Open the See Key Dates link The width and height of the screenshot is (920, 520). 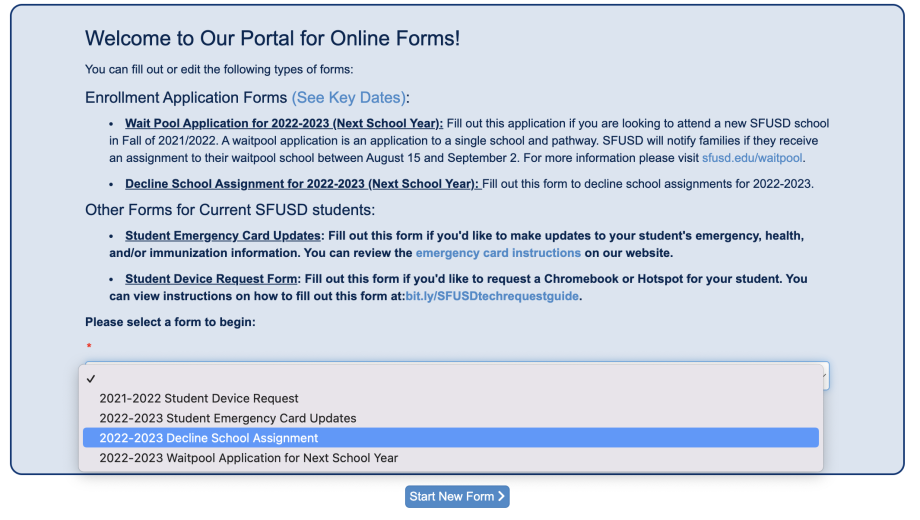point(349,98)
